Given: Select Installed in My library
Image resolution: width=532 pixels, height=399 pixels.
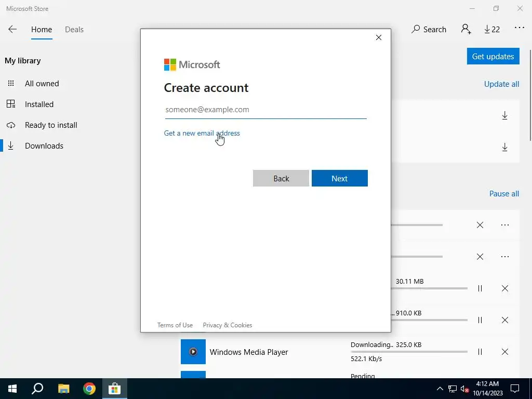Looking at the screenshot, I should click(x=39, y=104).
